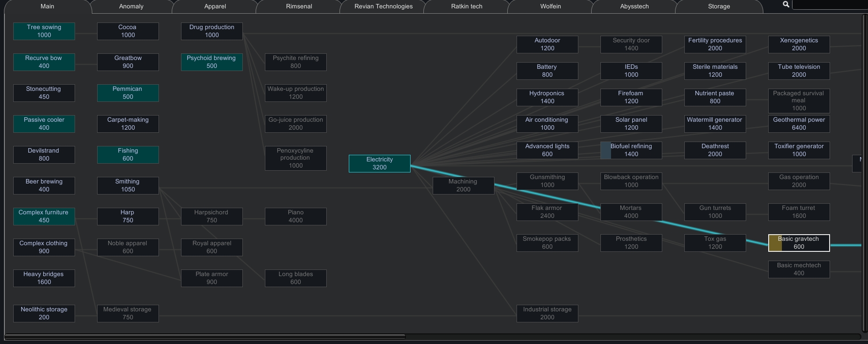Viewport: 868px width, 344px height.
Task: Select the Harpsichord research node
Action: point(212,217)
